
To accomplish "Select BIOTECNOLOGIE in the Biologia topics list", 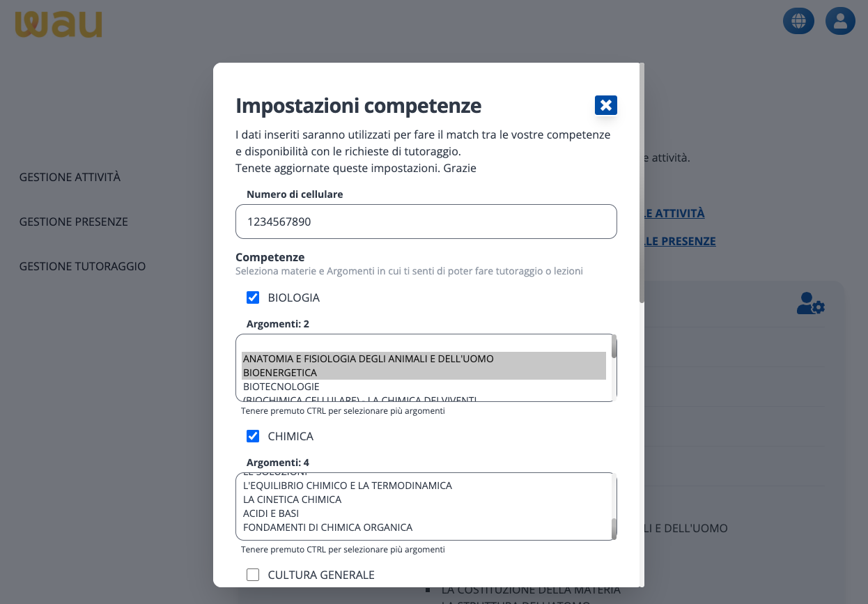I will [281, 387].
